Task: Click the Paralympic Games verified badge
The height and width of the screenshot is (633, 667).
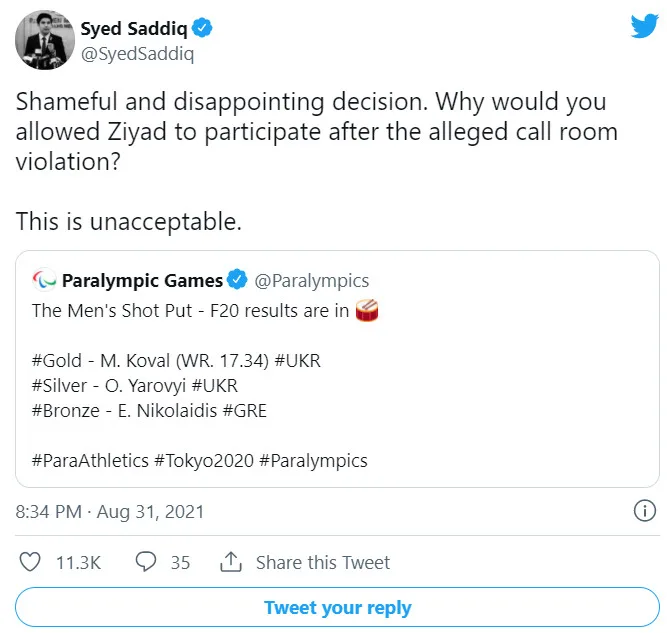Action: tap(239, 280)
